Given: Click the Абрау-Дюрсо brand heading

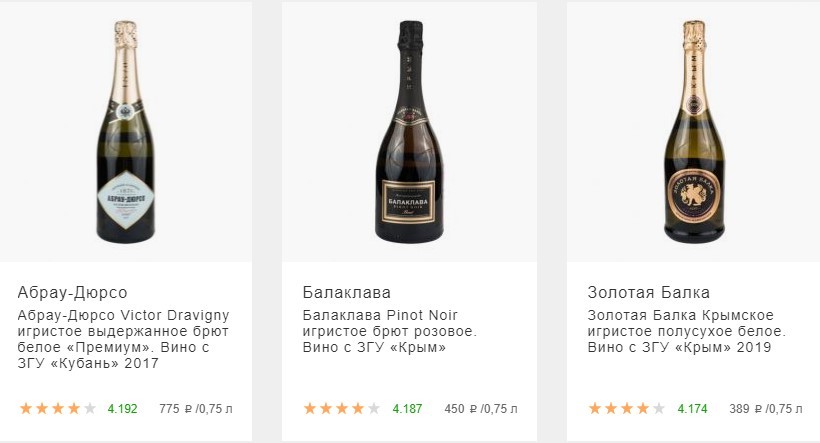Looking at the screenshot, I should (73, 293).
